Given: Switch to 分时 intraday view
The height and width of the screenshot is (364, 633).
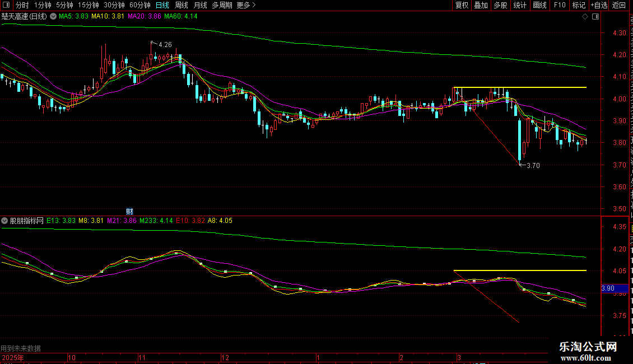Looking at the screenshot, I should 22,5.
